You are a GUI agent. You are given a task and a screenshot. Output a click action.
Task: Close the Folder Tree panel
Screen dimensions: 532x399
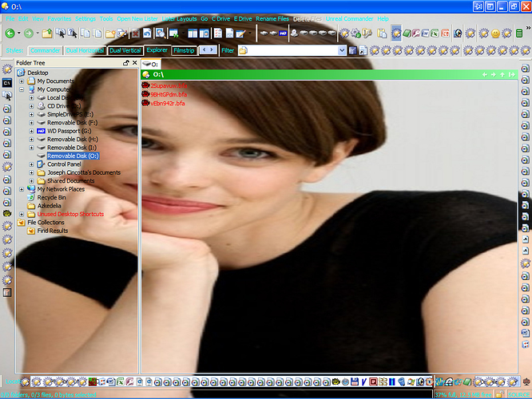(x=135, y=62)
